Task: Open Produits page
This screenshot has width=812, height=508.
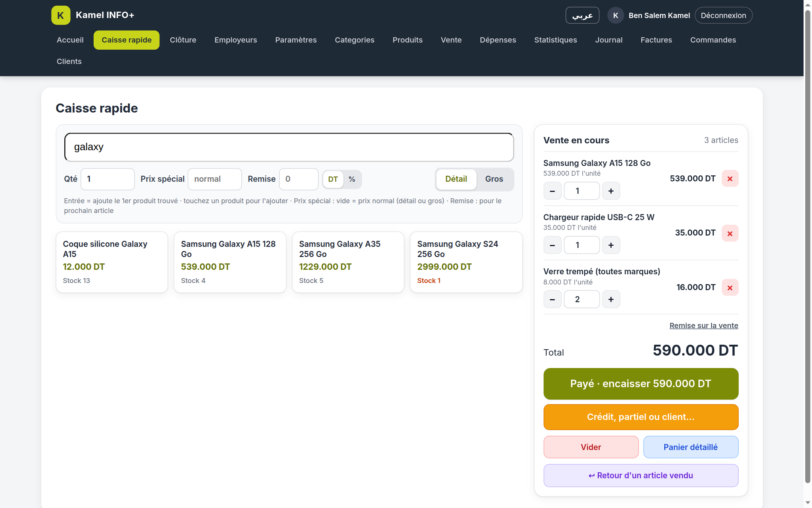Action: [408, 40]
